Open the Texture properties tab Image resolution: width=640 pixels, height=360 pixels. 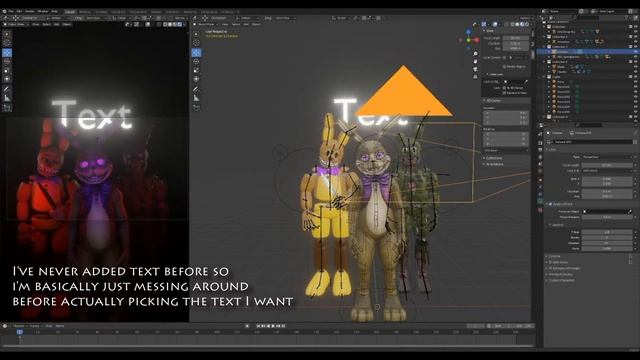click(540, 209)
